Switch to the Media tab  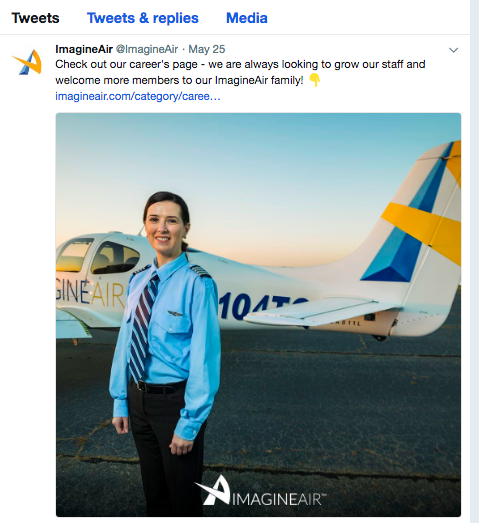coord(247,18)
